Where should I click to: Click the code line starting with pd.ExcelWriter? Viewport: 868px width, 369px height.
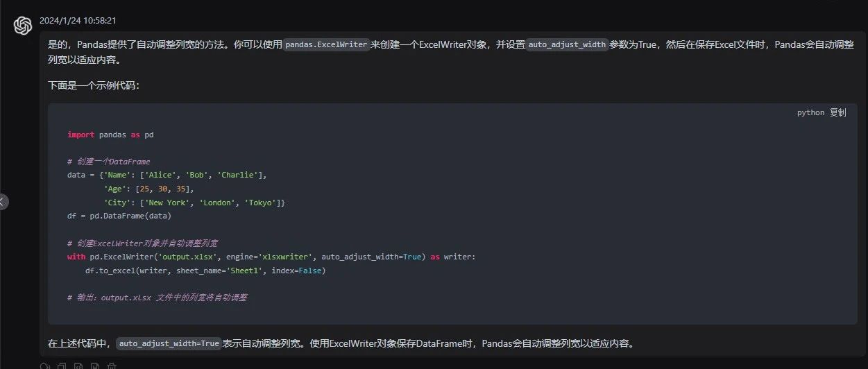click(x=272, y=257)
